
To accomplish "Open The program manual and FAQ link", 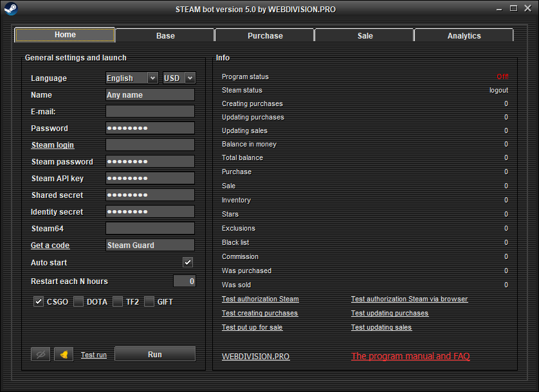I will pyautogui.click(x=410, y=356).
